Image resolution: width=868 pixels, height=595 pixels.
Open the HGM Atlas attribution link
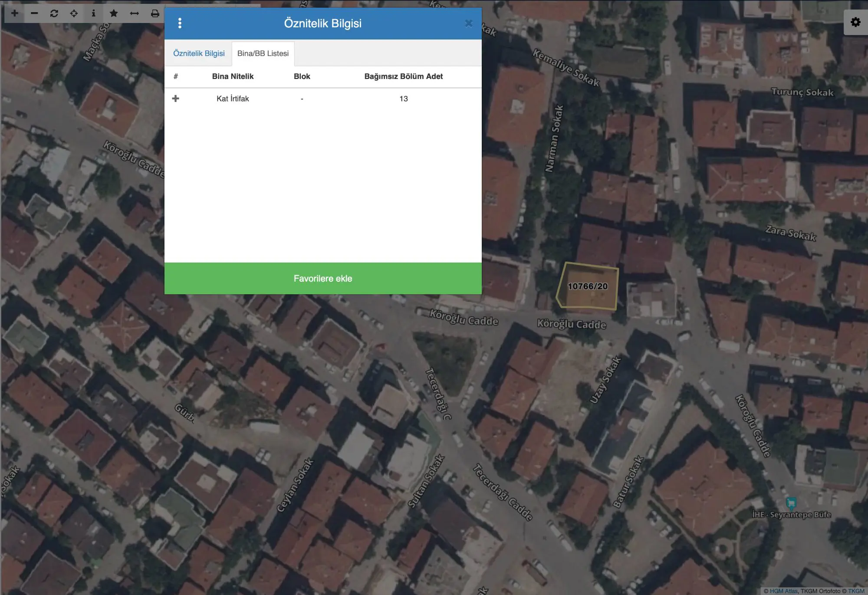[x=784, y=591]
